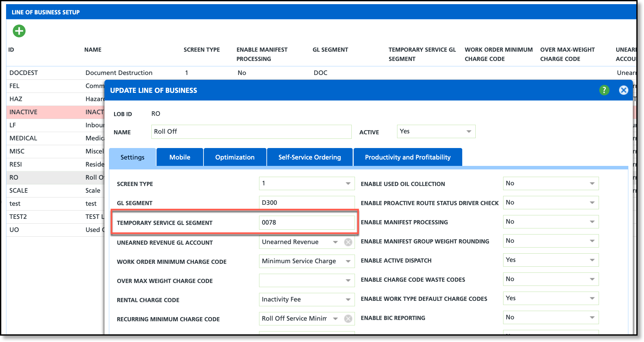Viewport: 644px width, 342px height.
Task: Select the INACTIVE row ID
Action: click(23, 112)
